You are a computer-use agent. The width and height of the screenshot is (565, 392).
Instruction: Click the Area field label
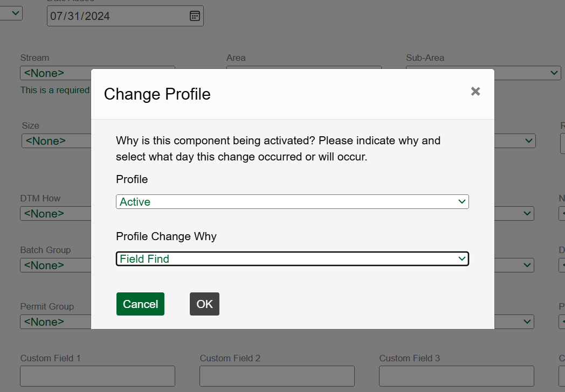[236, 58]
